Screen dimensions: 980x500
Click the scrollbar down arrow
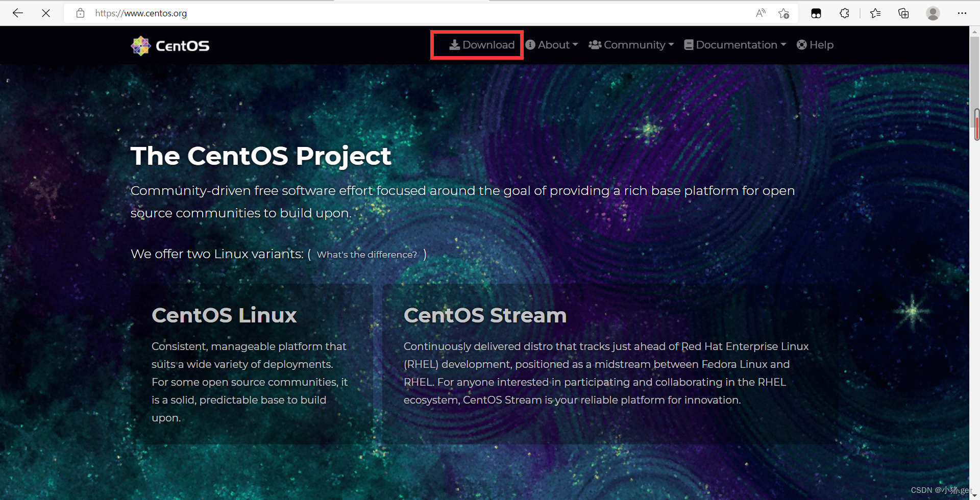click(974, 495)
